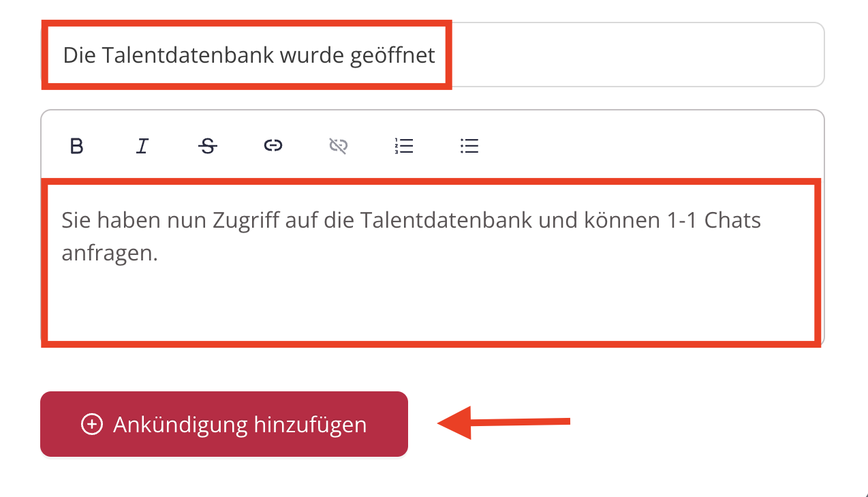Screen dimensions: 868x497
Task: Place cursor on the word 'geöffnet'
Action: (x=392, y=55)
